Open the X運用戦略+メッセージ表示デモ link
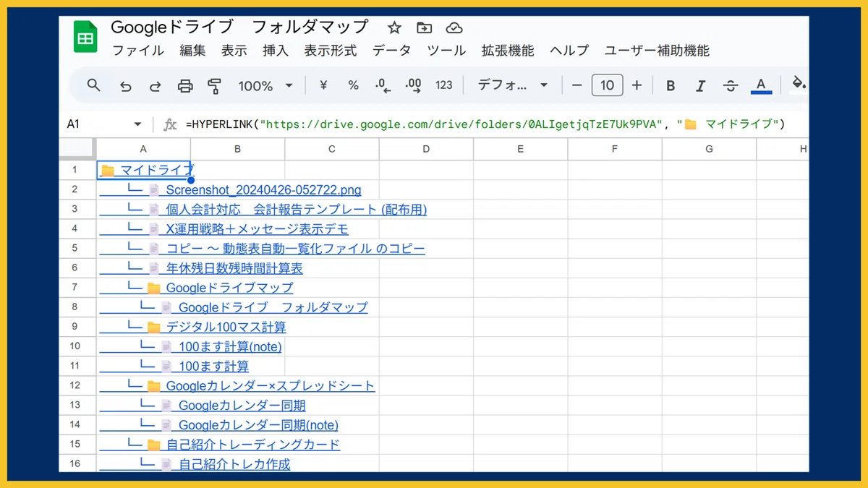The image size is (868, 488). (x=258, y=229)
